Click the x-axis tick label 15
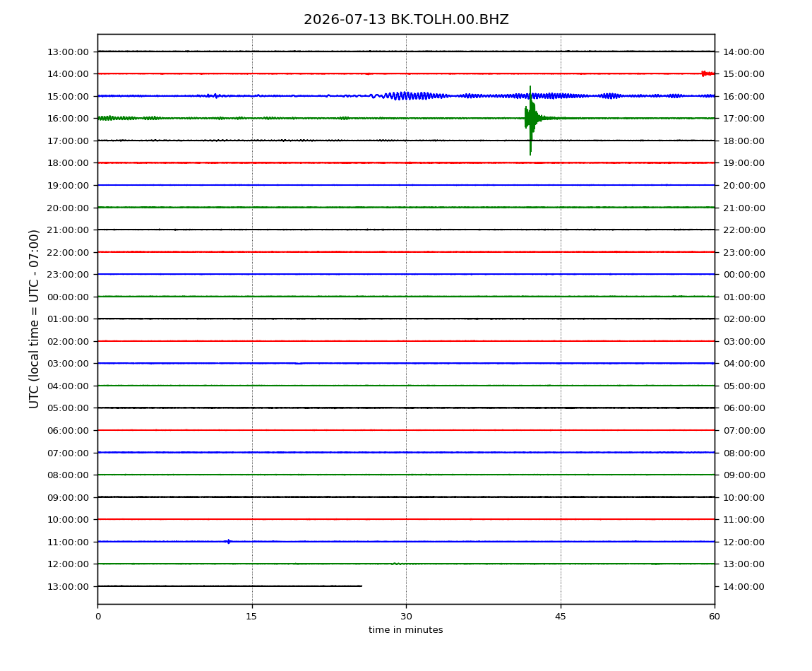Screen dimensions: 812x671 251,616
